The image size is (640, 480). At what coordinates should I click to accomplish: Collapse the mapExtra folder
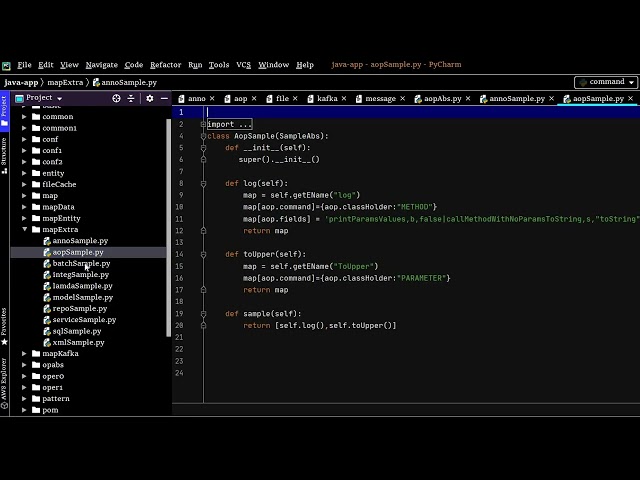tap(24, 229)
